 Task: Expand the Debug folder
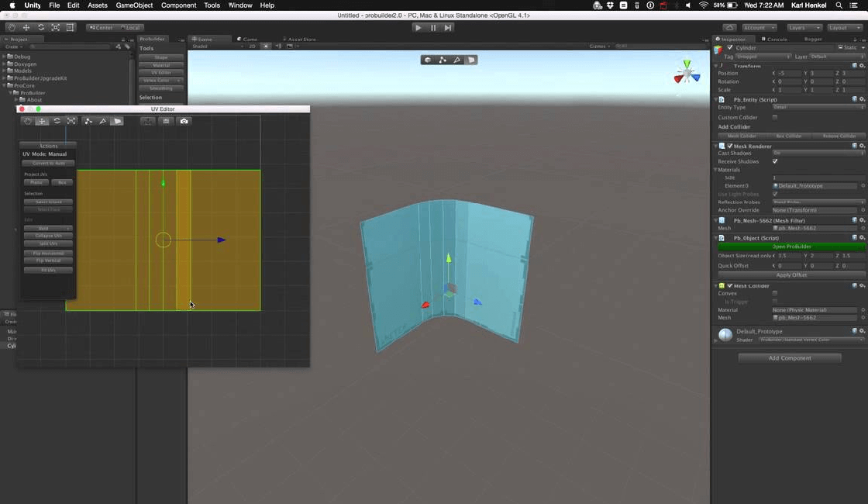pyautogui.click(x=4, y=57)
